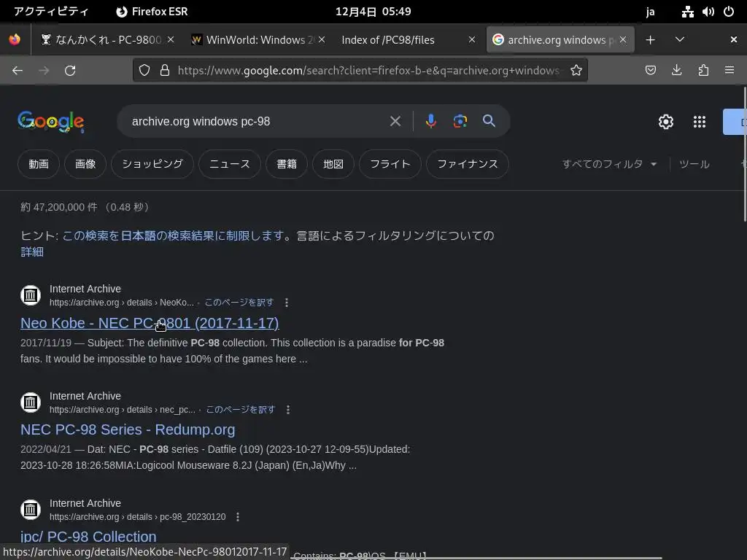
Task: Close the archive.org search tab
Action: pos(623,39)
